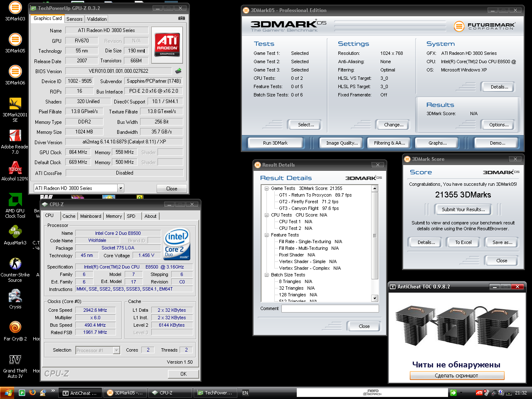
Task: Click the Сделать скриншот button
Action: 457,375
